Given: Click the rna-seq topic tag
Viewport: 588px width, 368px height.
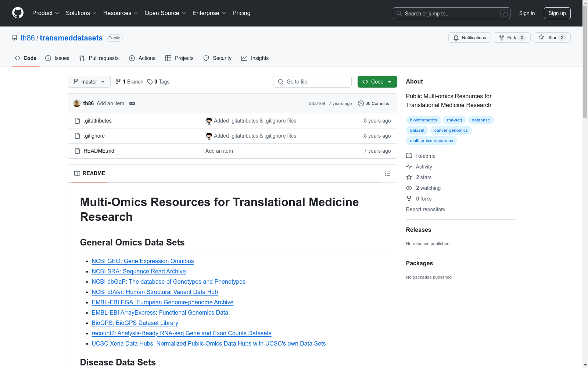Looking at the screenshot, I should tap(455, 120).
